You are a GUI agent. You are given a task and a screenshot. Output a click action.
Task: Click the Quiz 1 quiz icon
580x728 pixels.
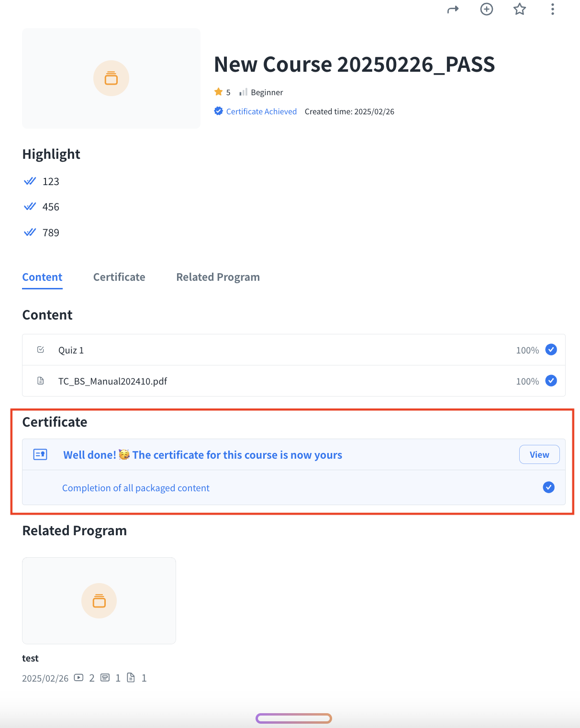click(41, 350)
